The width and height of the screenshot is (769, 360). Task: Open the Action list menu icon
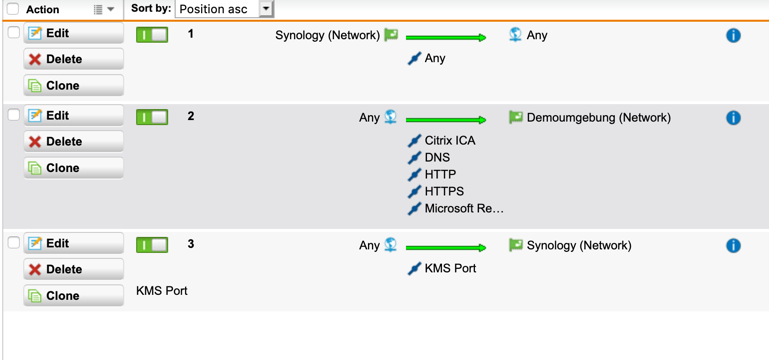pos(103,9)
